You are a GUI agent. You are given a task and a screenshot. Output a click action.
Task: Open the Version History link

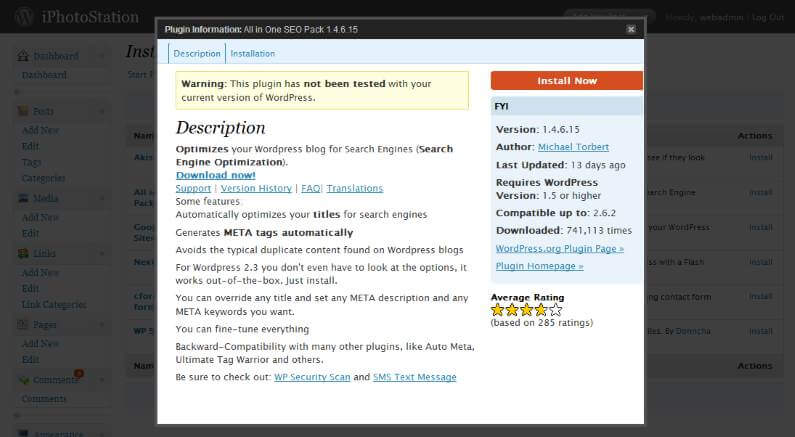[256, 188]
